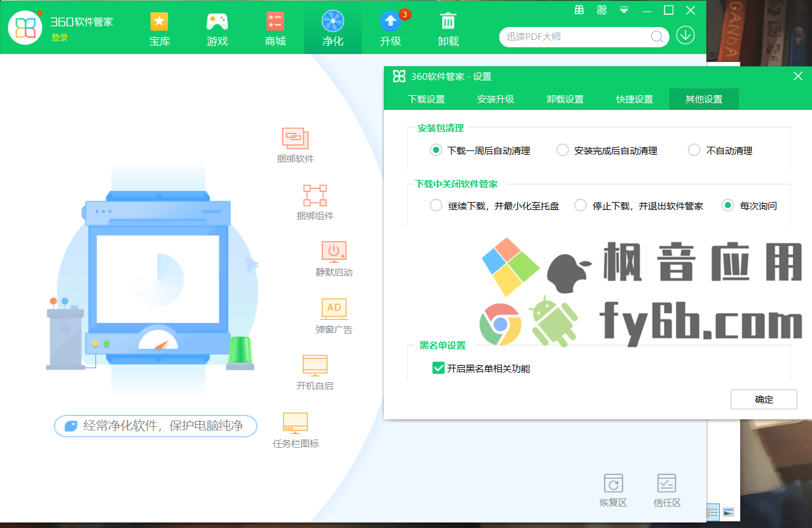The image size is (812, 528).
Task: Go to the 商城 store section
Action: 275,29
